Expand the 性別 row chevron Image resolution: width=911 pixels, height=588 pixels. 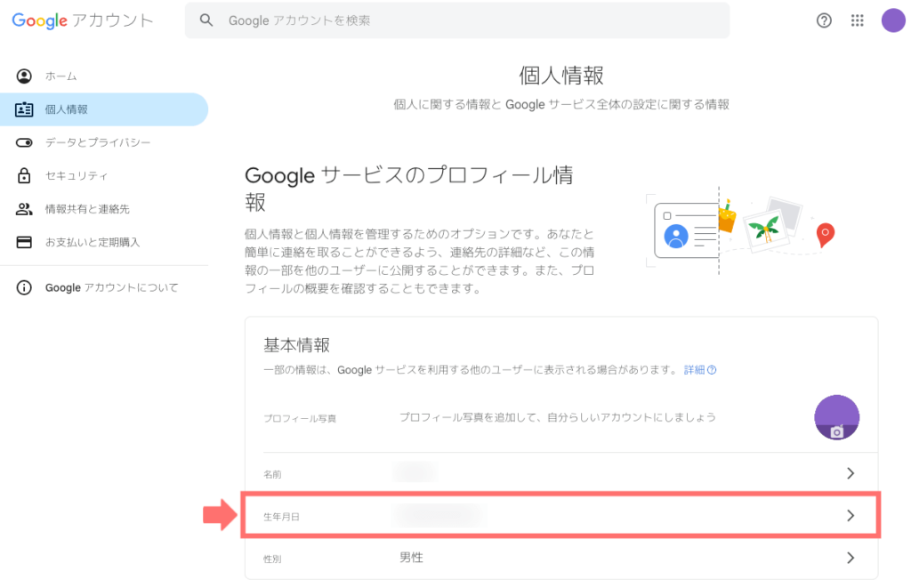[851, 558]
